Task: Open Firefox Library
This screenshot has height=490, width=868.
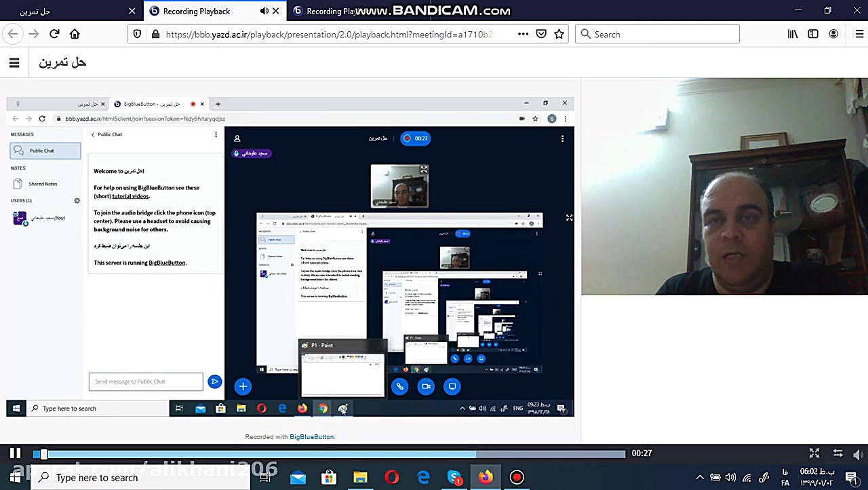Action: coord(792,34)
